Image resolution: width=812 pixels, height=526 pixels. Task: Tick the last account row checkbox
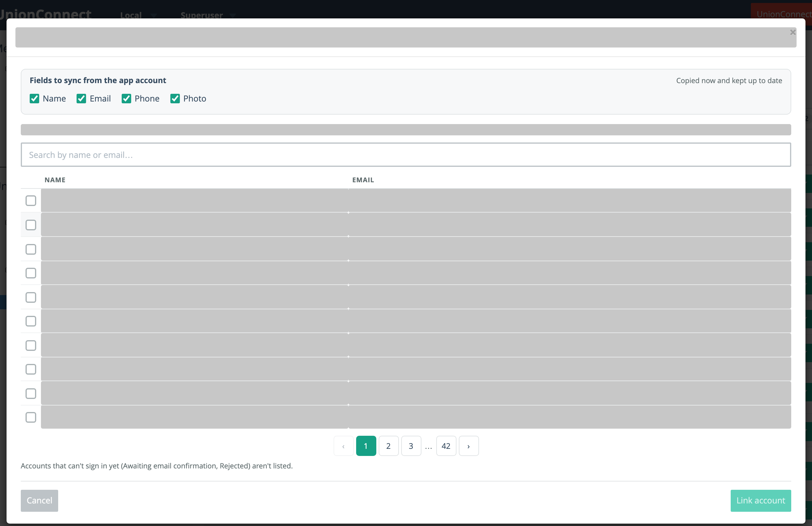(x=31, y=417)
